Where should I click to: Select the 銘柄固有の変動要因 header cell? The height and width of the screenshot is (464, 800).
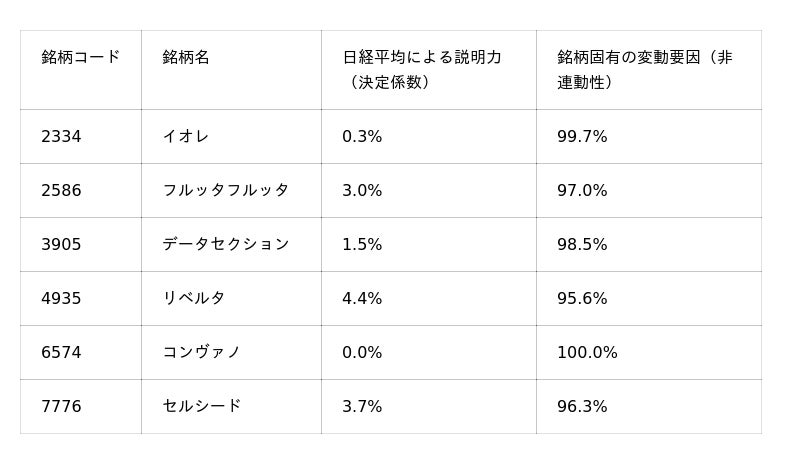pos(645,70)
